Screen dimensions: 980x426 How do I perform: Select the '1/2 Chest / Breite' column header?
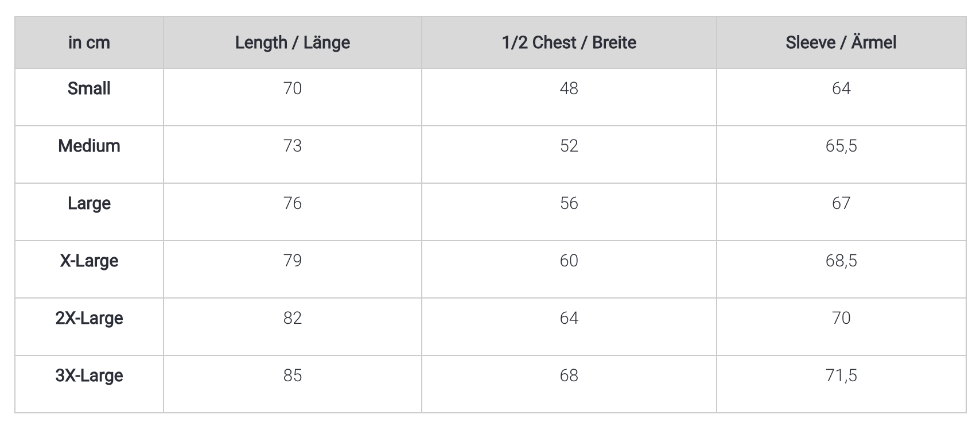coord(569,42)
